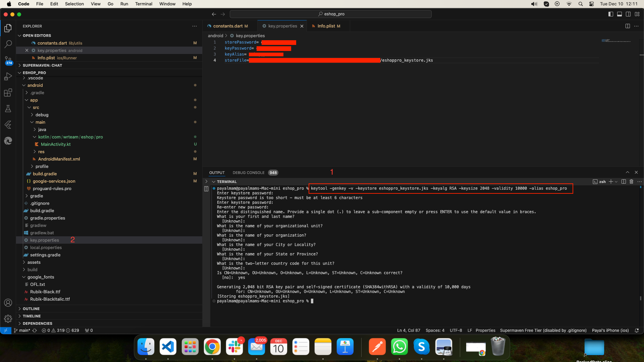The width and height of the screenshot is (644, 362).
Task: Open Google Chrome from the Dock
Action: coord(212,347)
